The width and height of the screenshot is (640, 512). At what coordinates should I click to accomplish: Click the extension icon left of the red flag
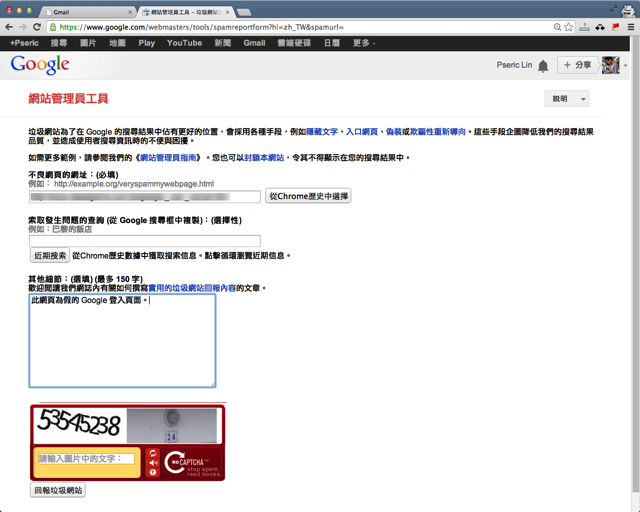point(600,27)
